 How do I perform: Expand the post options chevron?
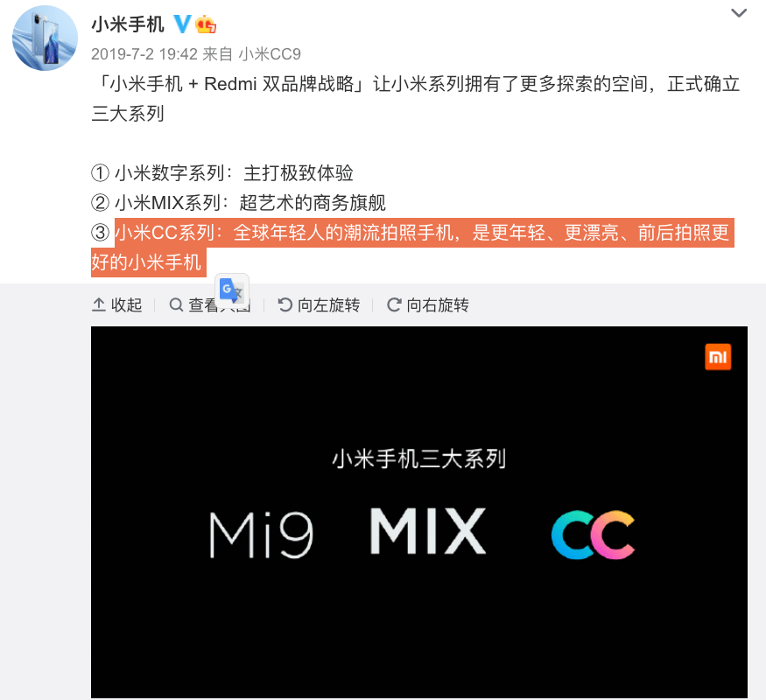739,13
